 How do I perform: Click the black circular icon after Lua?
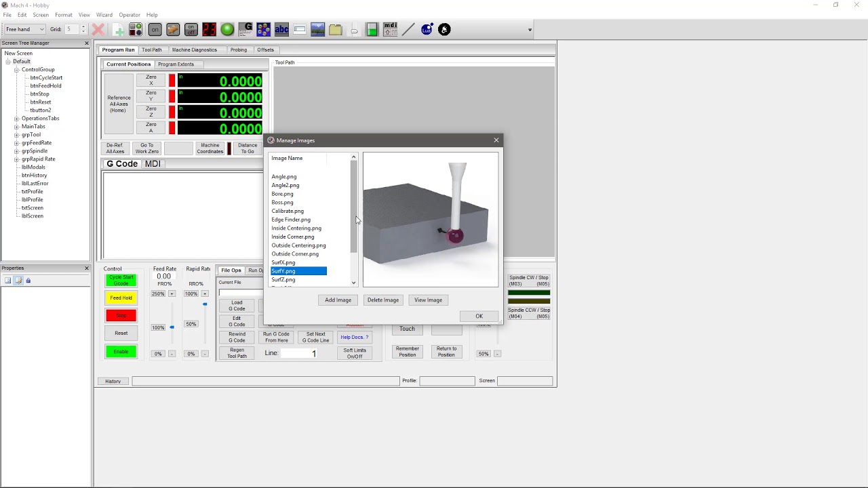pos(444,29)
